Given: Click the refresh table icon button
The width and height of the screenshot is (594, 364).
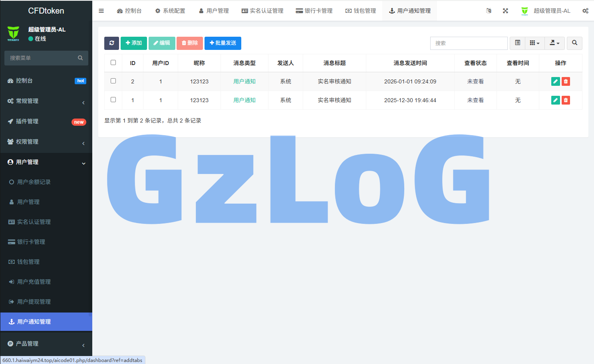Looking at the screenshot, I should point(111,43).
